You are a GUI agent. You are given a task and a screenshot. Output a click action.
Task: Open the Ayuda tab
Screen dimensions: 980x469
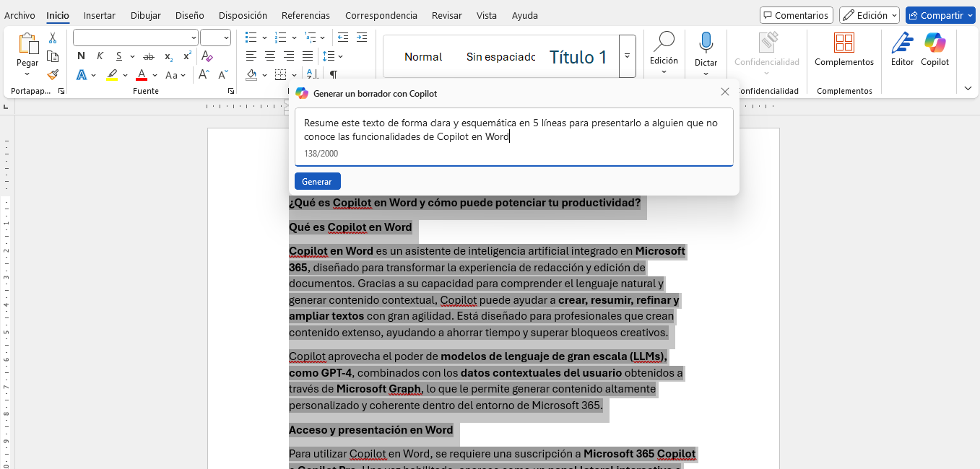click(x=525, y=15)
